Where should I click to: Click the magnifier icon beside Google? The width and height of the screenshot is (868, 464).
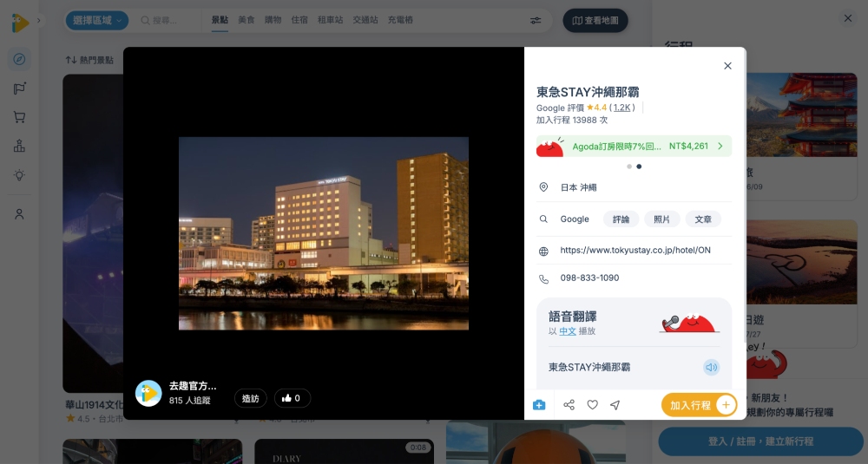click(543, 219)
